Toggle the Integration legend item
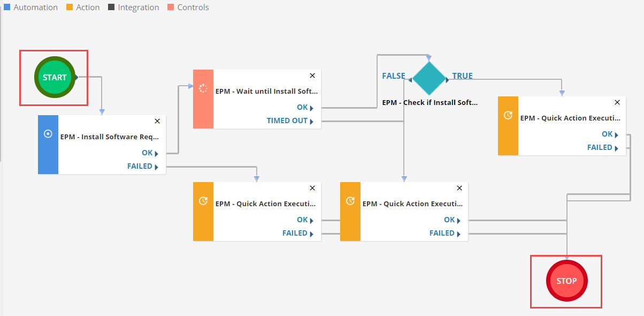 click(133, 7)
